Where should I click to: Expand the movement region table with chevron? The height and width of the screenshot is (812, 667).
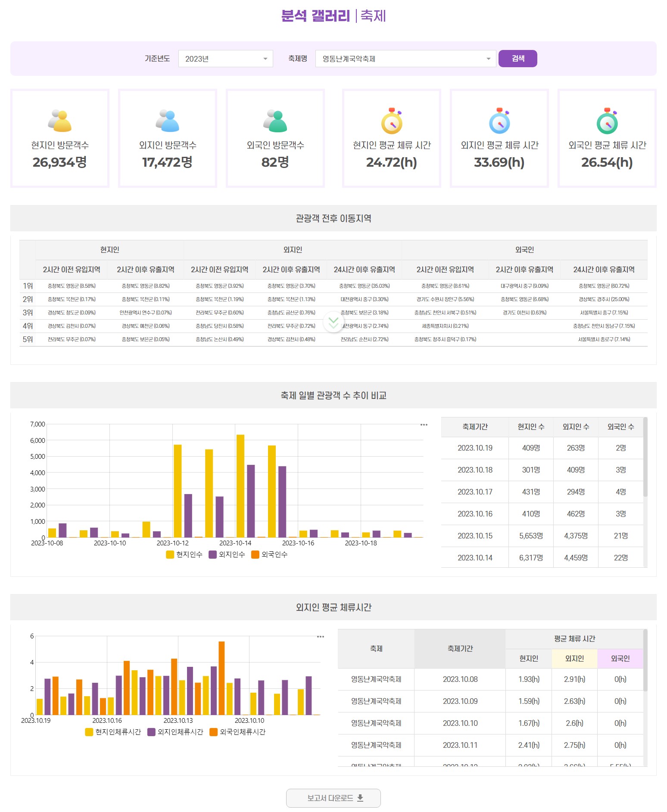(x=333, y=322)
